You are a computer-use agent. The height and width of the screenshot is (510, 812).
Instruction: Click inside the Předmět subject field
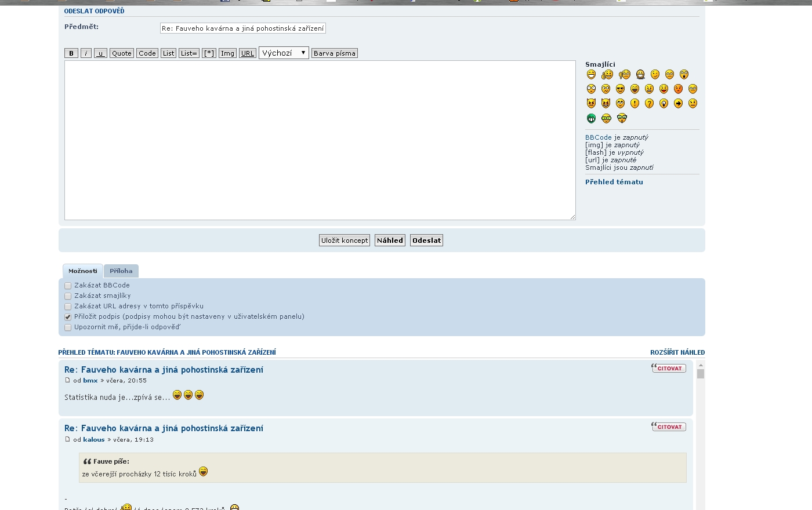coord(242,28)
